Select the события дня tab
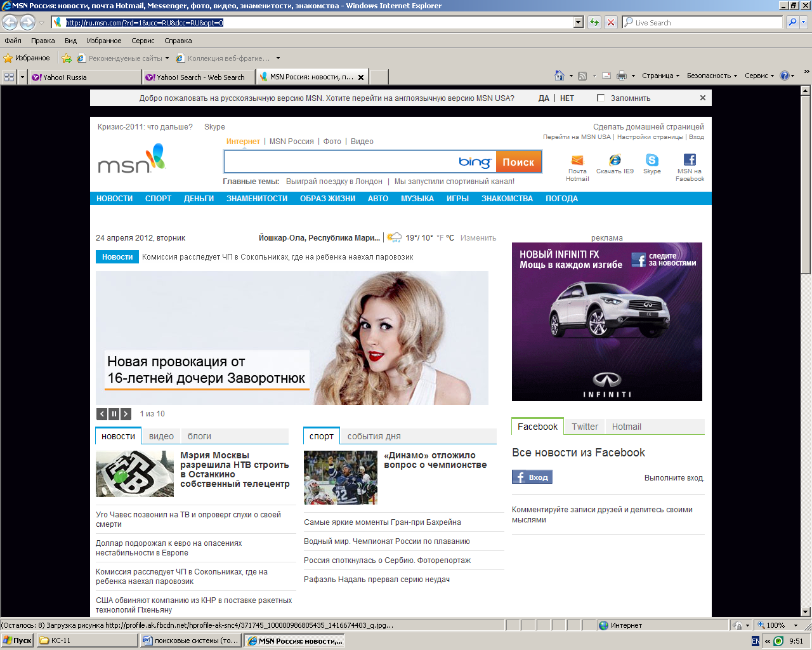This screenshot has height=650, width=812. click(374, 436)
